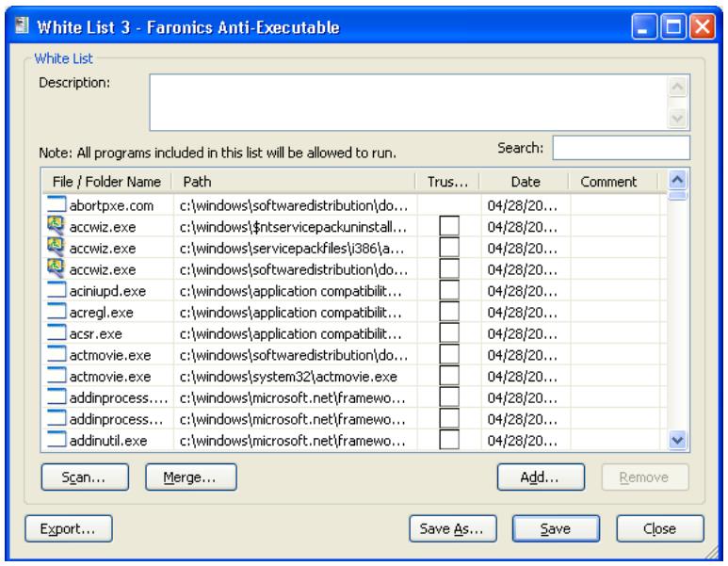Image resolution: width=728 pixels, height=566 pixels.
Task: Toggle Trusted checkbox for aciniupd.exe
Action: coord(449,290)
